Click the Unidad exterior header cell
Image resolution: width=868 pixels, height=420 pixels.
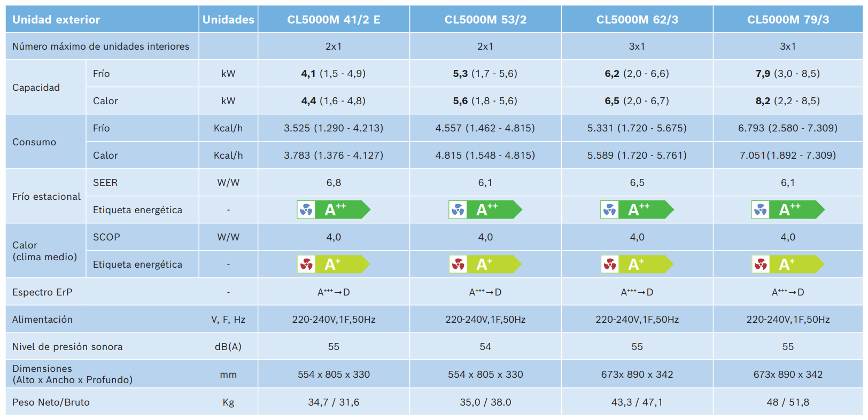pos(102,20)
